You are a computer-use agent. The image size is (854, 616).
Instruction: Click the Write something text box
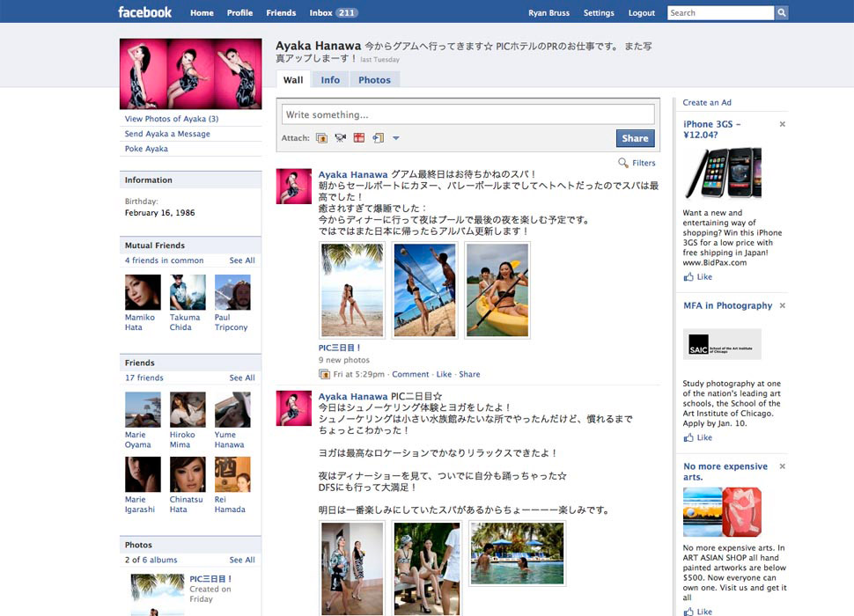[467, 114]
